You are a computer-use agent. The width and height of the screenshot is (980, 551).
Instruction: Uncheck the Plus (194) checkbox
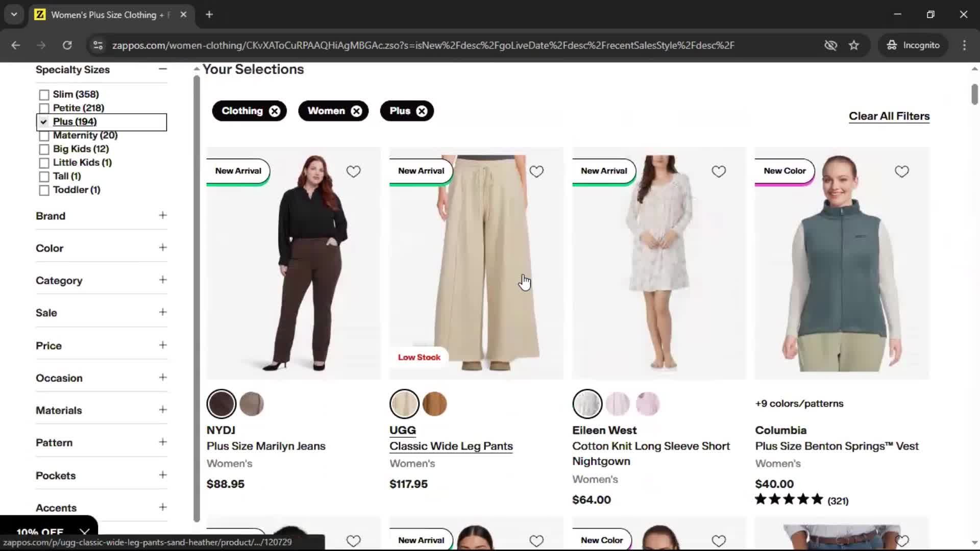pos(44,122)
